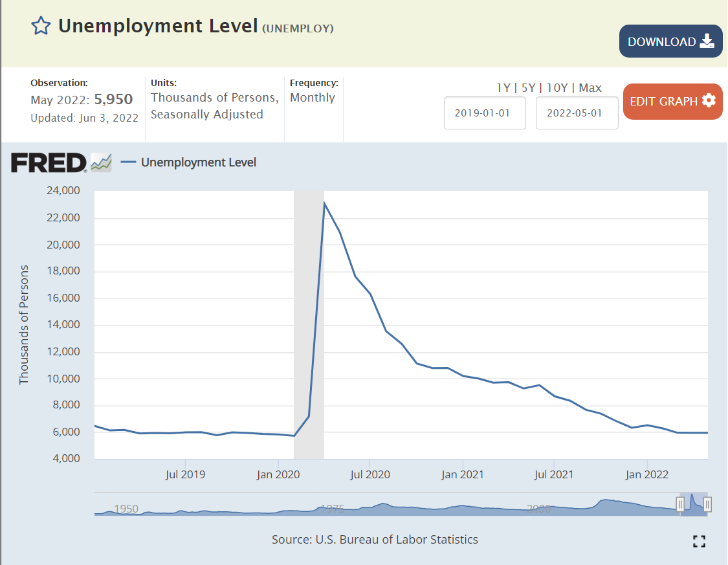The width and height of the screenshot is (728, 565).
Task: Click the left handle of range slider
Action: (x=680, y=504)
